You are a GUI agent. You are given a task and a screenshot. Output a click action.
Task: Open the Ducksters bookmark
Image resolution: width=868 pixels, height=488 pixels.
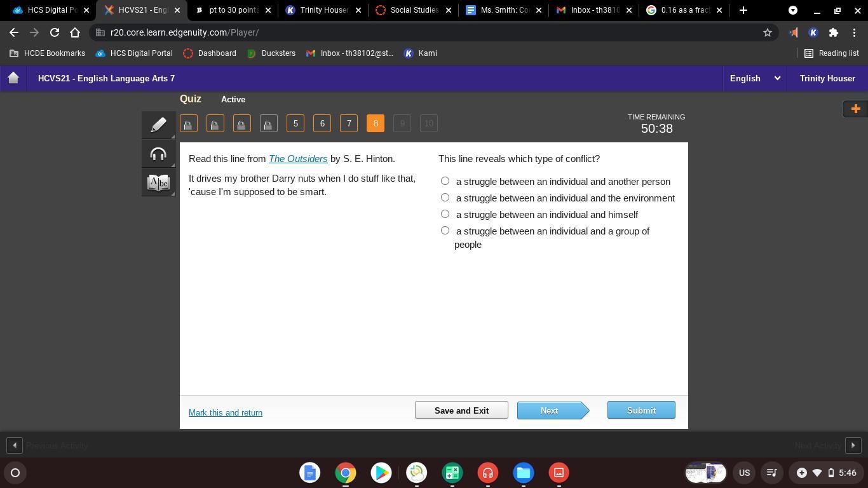271,53
